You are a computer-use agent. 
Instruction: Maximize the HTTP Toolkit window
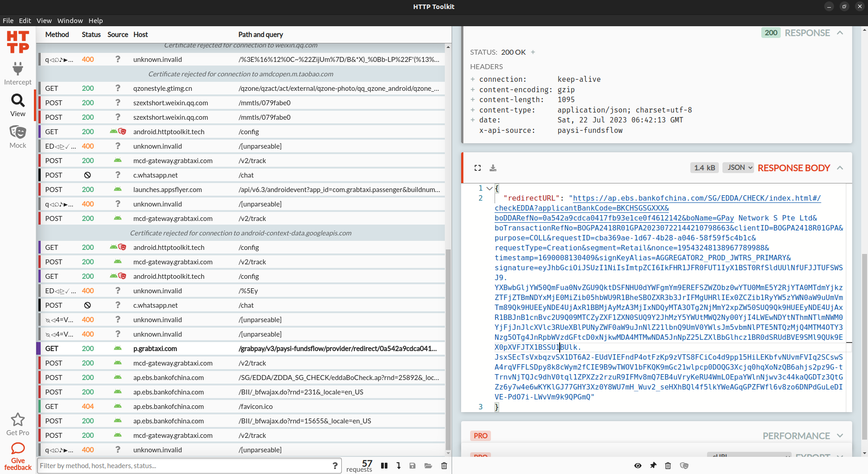click(x=844, y=7)
